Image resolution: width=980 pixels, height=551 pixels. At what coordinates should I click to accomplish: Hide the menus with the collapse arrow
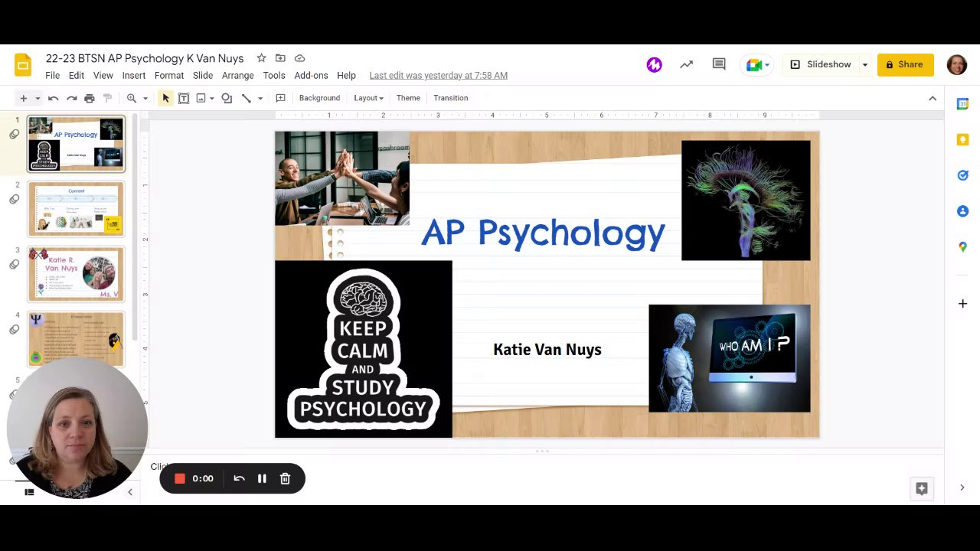tap(933, 98)
